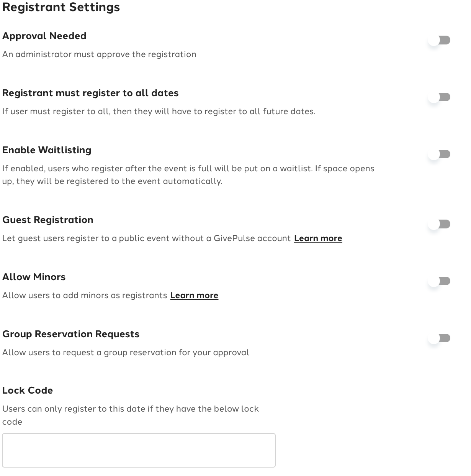The height and width of the screenshot is (476, 471).
Task: Click the Approval Needed label
Action: 44,36
